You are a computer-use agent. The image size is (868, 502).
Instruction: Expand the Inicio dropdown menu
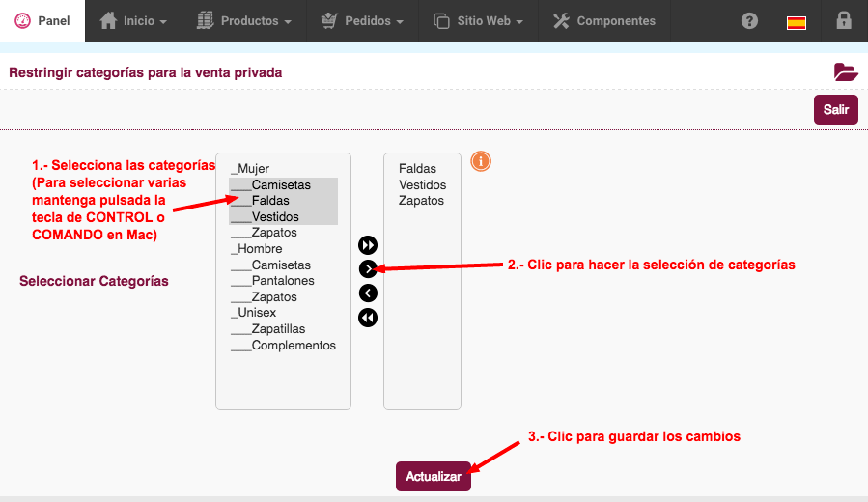point(133,21)
